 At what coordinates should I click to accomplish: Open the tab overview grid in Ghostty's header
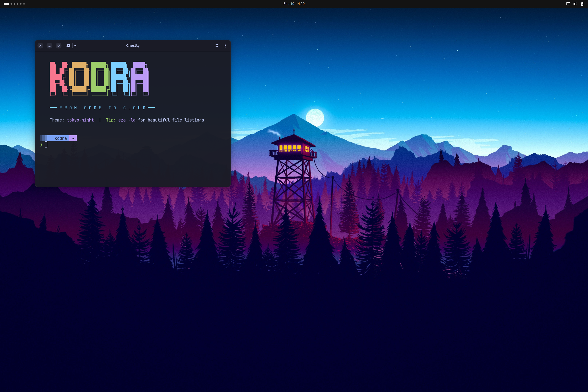217,46
